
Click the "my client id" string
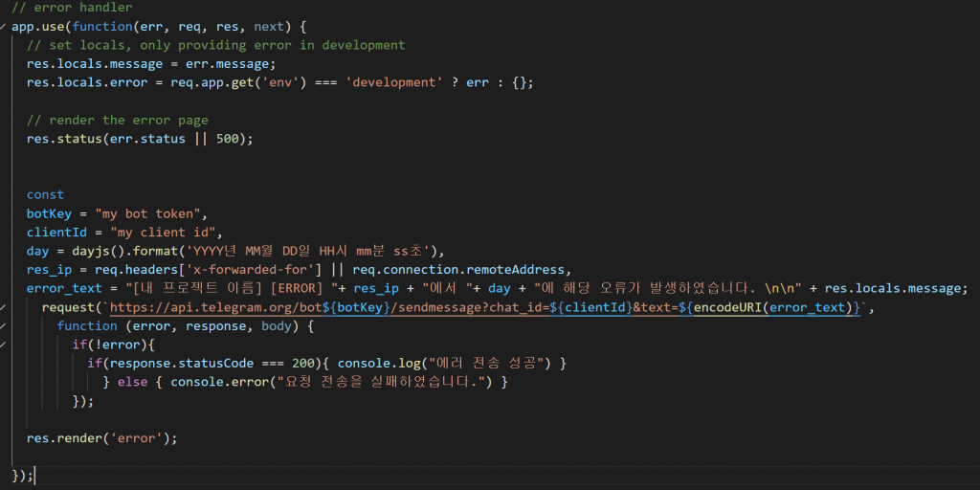(163, 233)
